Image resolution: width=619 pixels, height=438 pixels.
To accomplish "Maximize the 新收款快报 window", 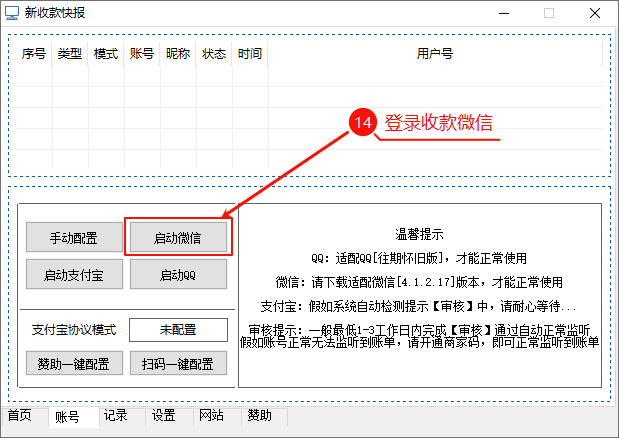I will 548,14.
